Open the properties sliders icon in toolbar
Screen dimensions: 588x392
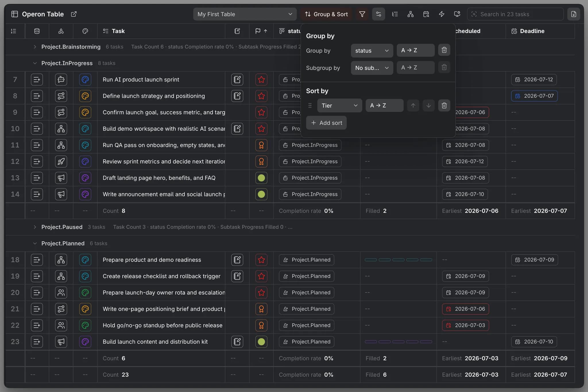(378, 14)
